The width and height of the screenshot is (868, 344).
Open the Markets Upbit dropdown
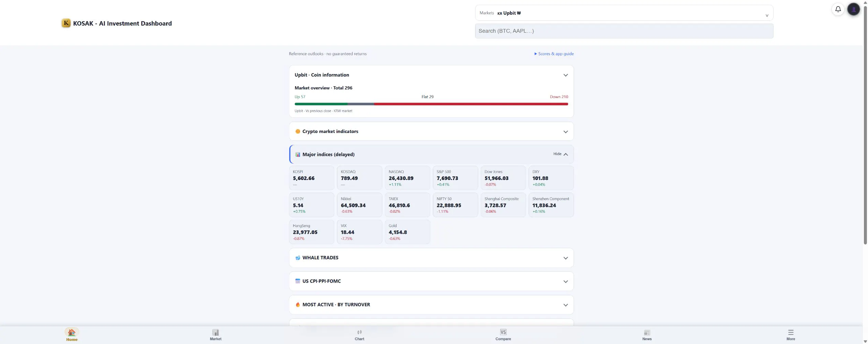pyautogui.click(x=624, y=13)
